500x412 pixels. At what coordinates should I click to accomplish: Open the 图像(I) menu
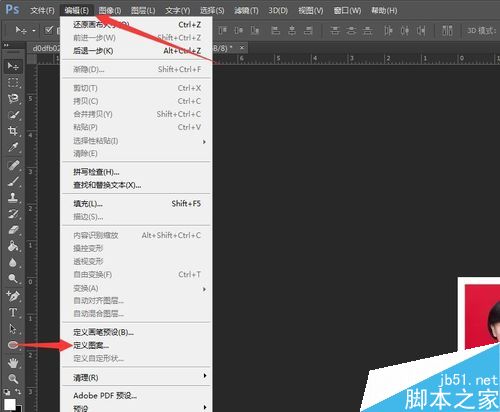pyautogui.click(x=110, y=11)
